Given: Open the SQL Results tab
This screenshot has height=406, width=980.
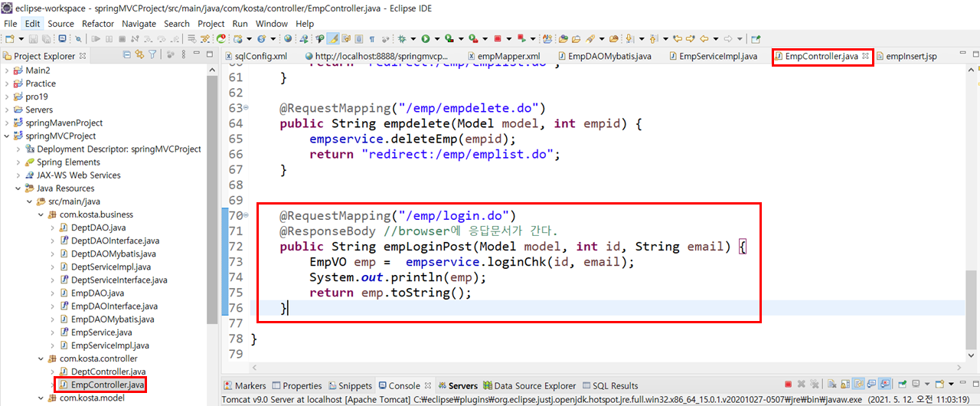Looking at the screenshot, I should 611,385.
